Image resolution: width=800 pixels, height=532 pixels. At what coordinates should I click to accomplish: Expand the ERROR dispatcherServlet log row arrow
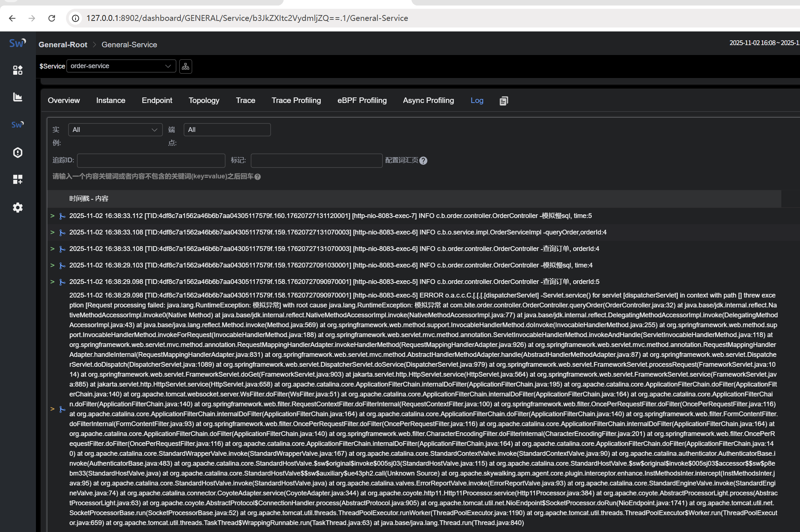tap(52, 409)
